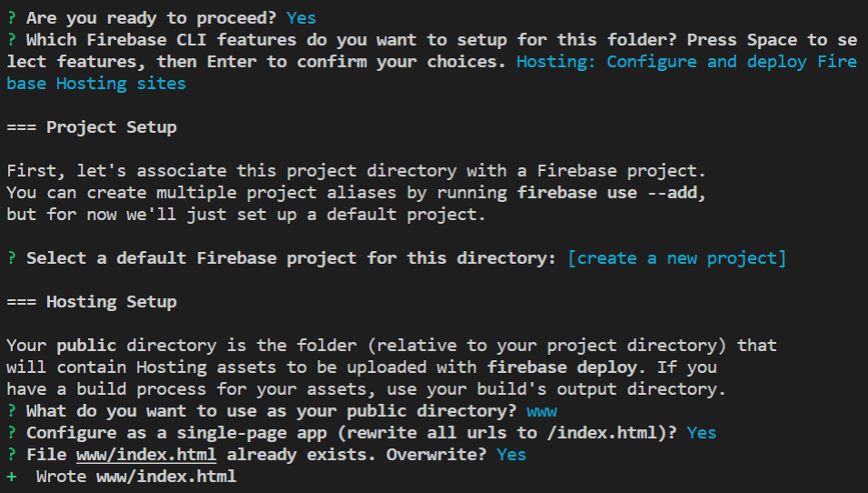This screenshot has height=493, width=868.
Task: Click the bold firebase use --add command
Action: (611, 193)
